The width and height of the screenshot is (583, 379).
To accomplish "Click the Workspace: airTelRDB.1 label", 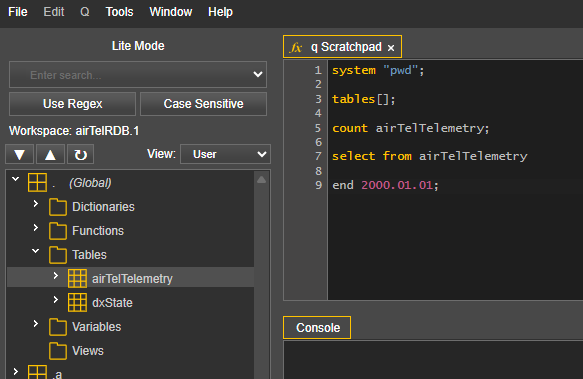I will (x=74, y=131).
